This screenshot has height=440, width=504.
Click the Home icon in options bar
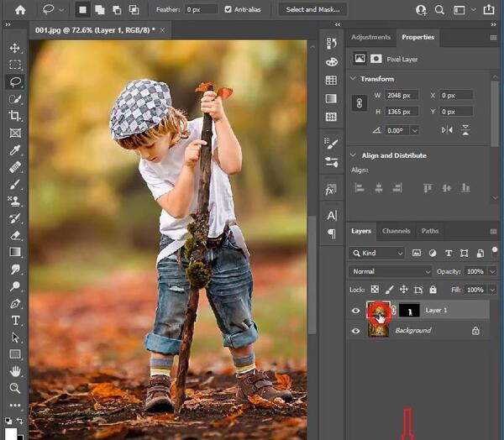click(20, 9)
